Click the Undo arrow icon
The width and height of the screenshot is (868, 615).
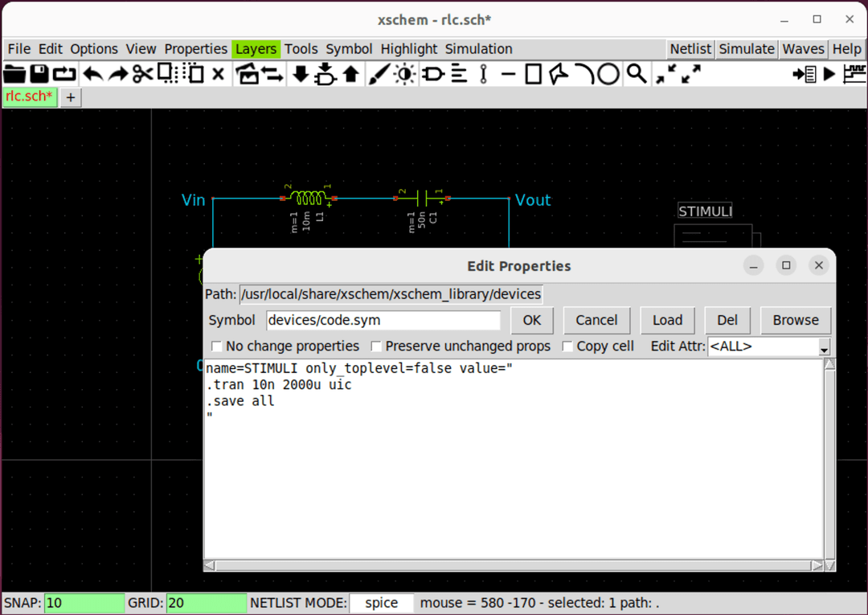pyautogui.click(x=92, y=75)
